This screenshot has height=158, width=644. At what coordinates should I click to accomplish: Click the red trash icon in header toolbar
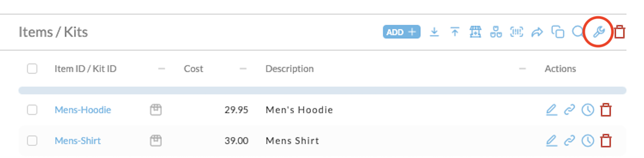pos(620,32)
